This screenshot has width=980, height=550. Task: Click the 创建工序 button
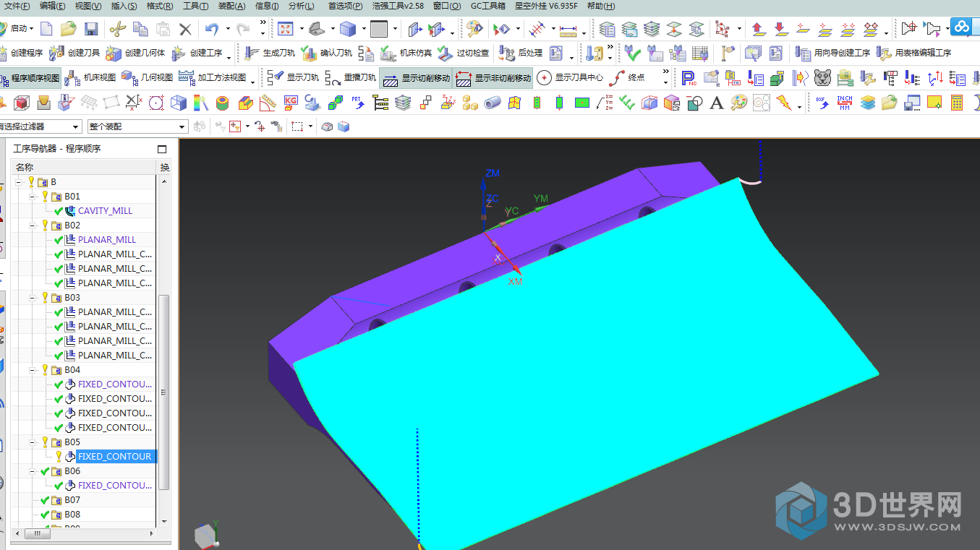point(197,53)
